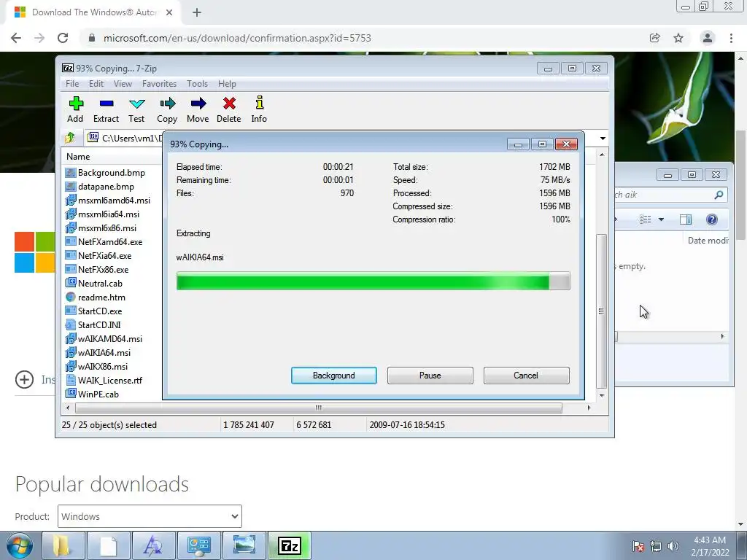Open the Help menu
This screenshot has width=747, height=560.
click(x=227, y=84)
